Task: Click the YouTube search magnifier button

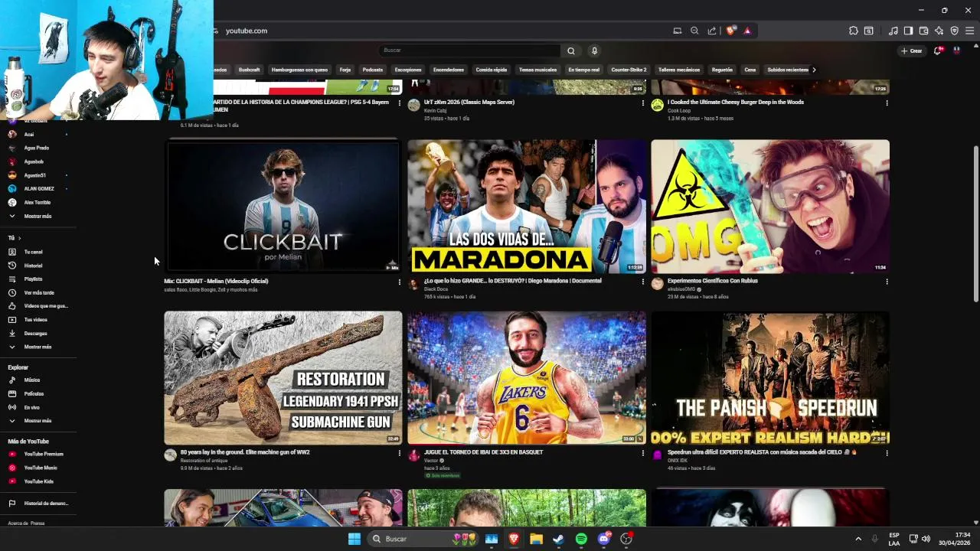Action: (x=570, y=51)
